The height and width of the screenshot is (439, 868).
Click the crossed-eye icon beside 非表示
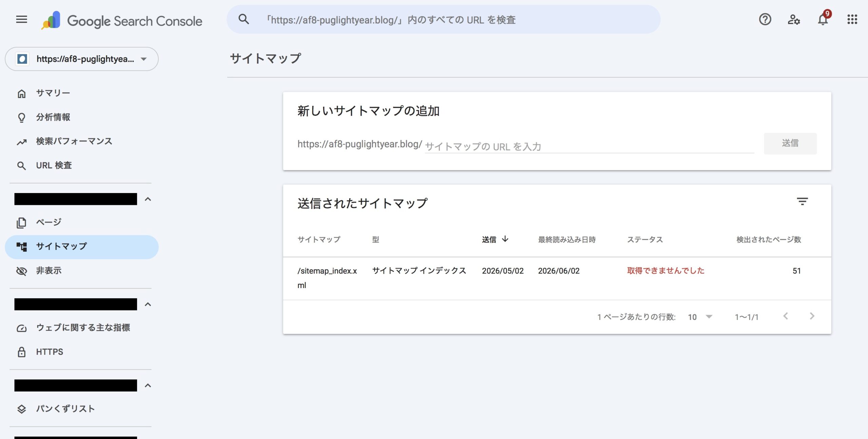click(21, 271)
